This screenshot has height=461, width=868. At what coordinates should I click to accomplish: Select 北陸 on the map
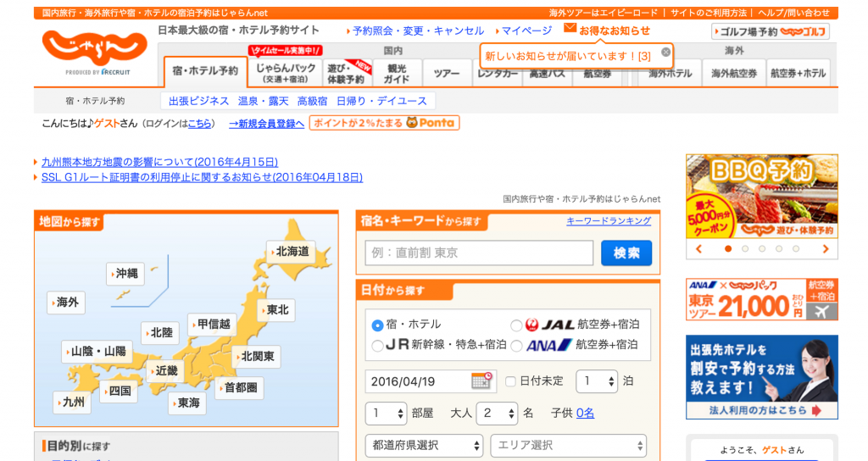(160, 332)
